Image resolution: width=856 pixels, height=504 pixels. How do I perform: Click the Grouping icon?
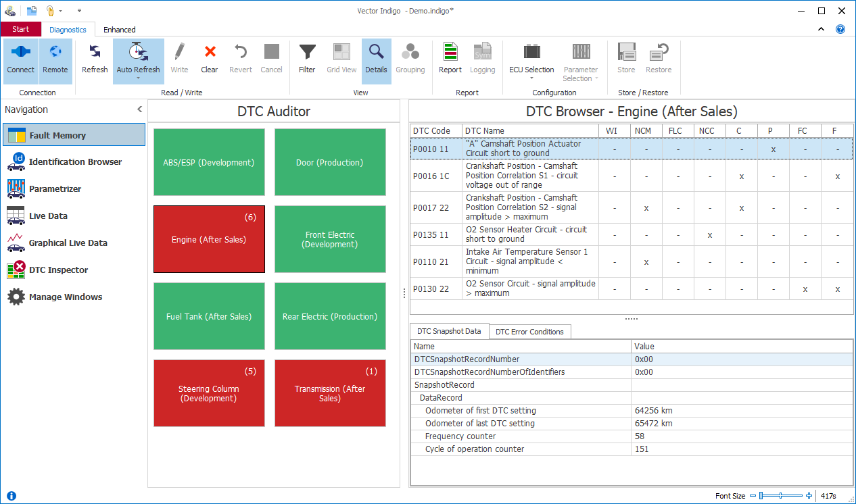410,52
